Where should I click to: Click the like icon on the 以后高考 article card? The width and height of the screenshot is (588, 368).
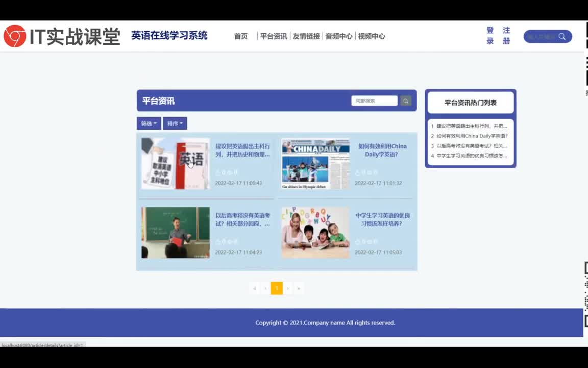(219, 241)
